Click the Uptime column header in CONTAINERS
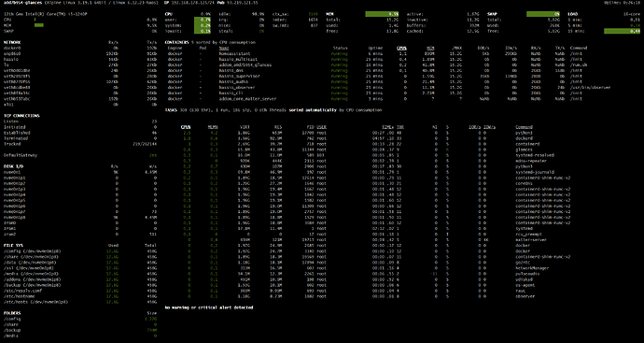644x343 pixels. click(375, 48)
